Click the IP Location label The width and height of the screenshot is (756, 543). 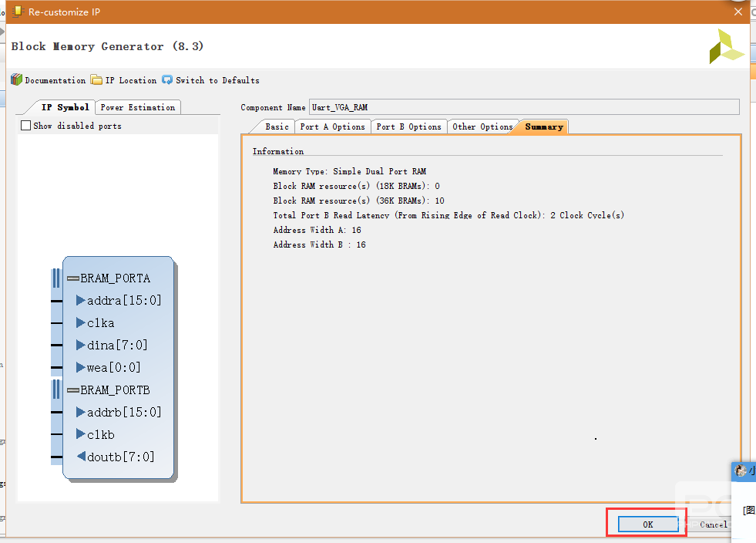(131, 80)
